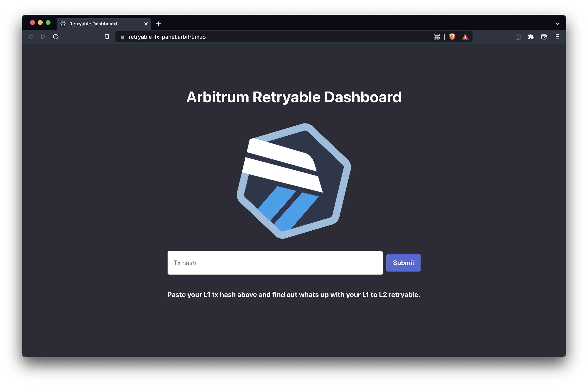Open Brave Rewards panel

(465, 37)
